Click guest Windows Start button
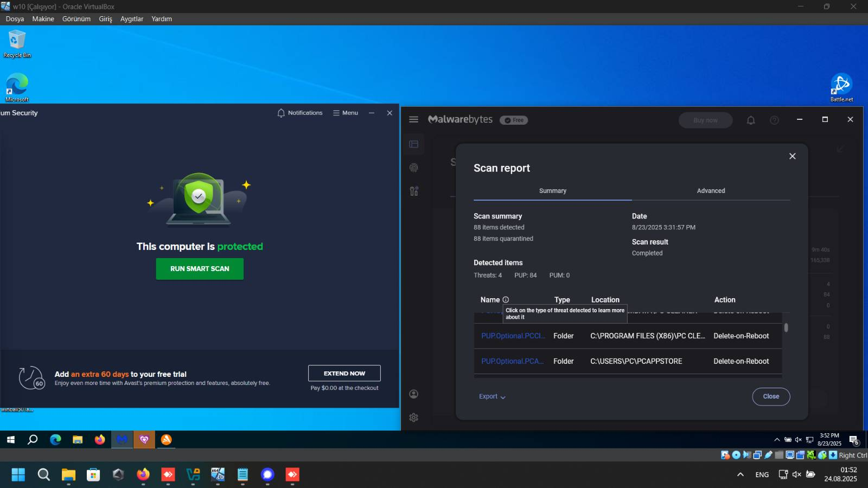The width and height of the screenshot is (868, 488). (x=10, y=440)
